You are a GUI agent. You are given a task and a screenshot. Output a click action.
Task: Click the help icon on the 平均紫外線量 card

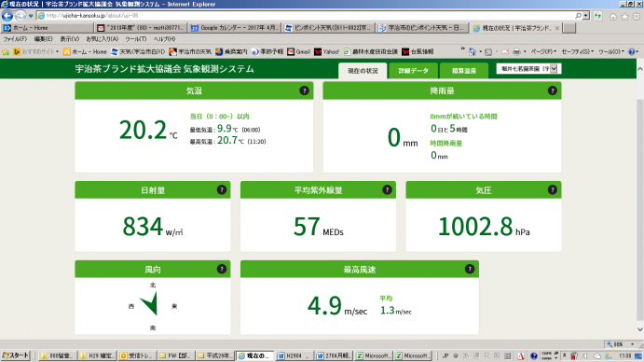387,189
